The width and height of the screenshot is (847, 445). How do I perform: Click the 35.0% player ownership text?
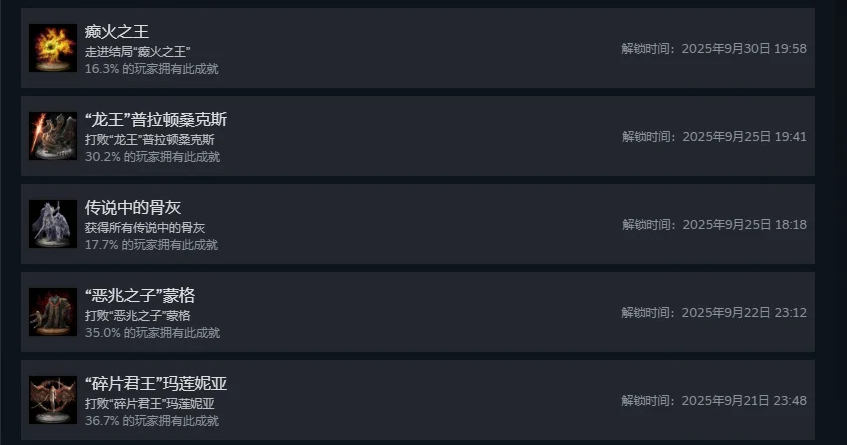tap(152, 333)
